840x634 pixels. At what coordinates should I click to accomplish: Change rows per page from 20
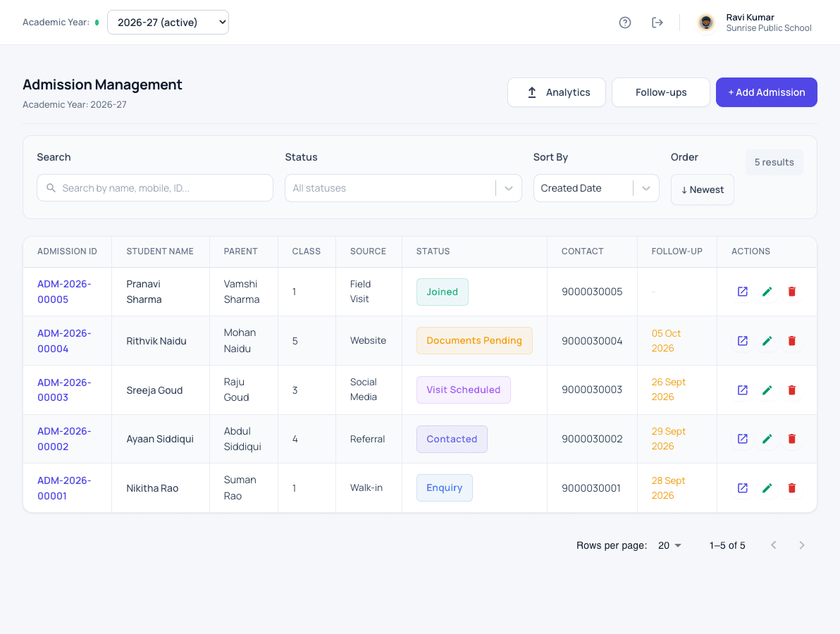669,545
